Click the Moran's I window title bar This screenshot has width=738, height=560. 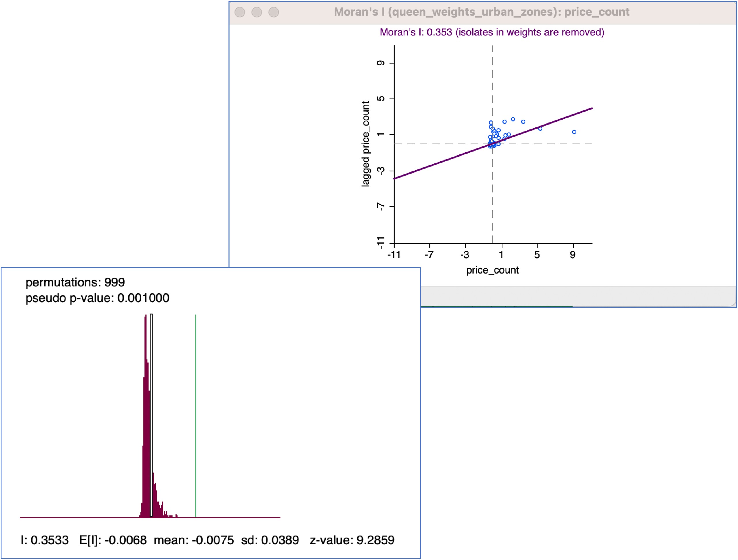click(x=481, y=12)
